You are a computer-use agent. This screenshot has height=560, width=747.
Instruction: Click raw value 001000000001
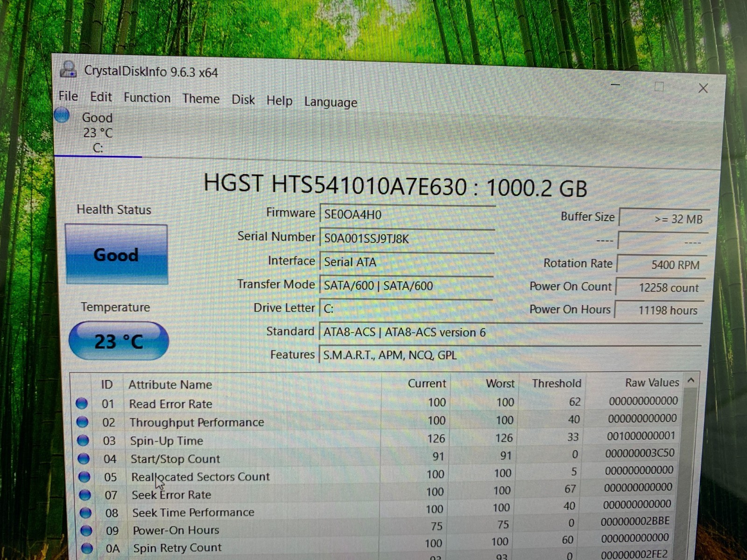(641, 436)
